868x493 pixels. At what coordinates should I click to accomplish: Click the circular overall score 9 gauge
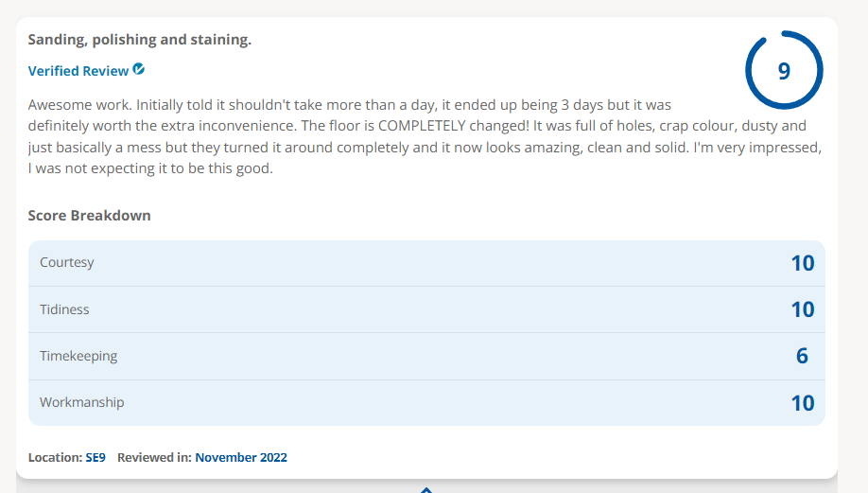(x=784, y=70)
